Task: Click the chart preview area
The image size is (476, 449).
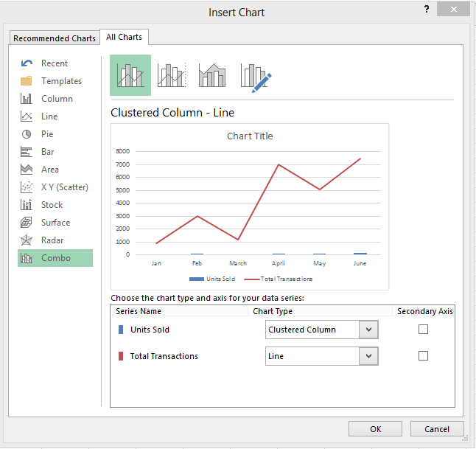Action: (x=249, y=206)
